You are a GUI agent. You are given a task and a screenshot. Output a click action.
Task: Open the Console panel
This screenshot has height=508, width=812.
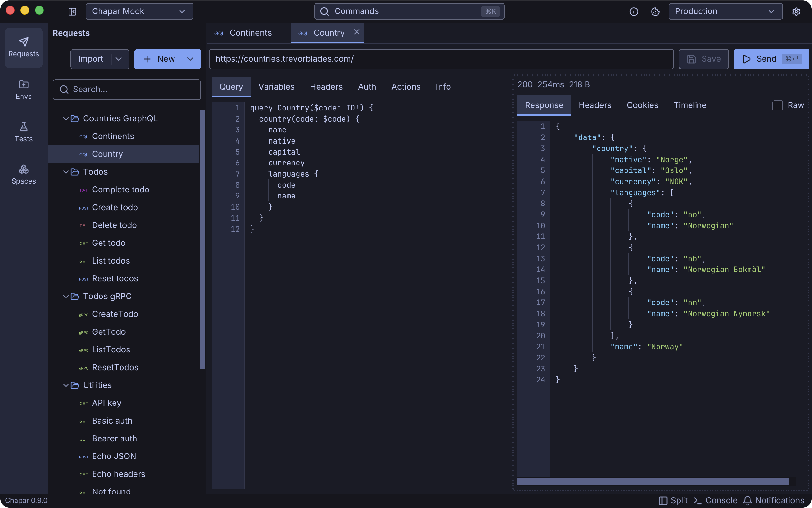pyautogui.click(x=715, y=501)
